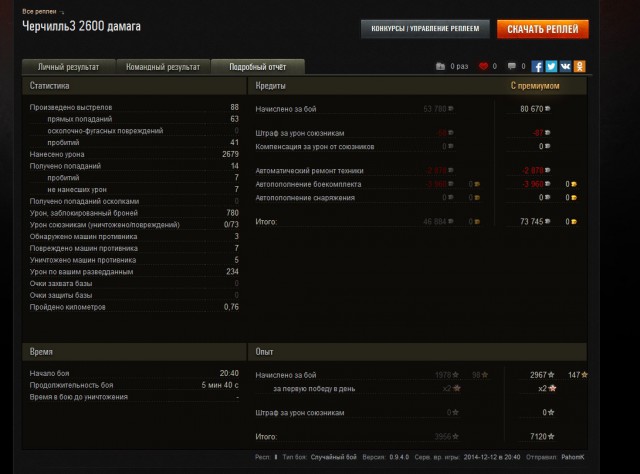The height and width of the screenshot is (474, 640).
Task: Select Урон, заблокированный броней row
Action: click(x=134, y=213)
